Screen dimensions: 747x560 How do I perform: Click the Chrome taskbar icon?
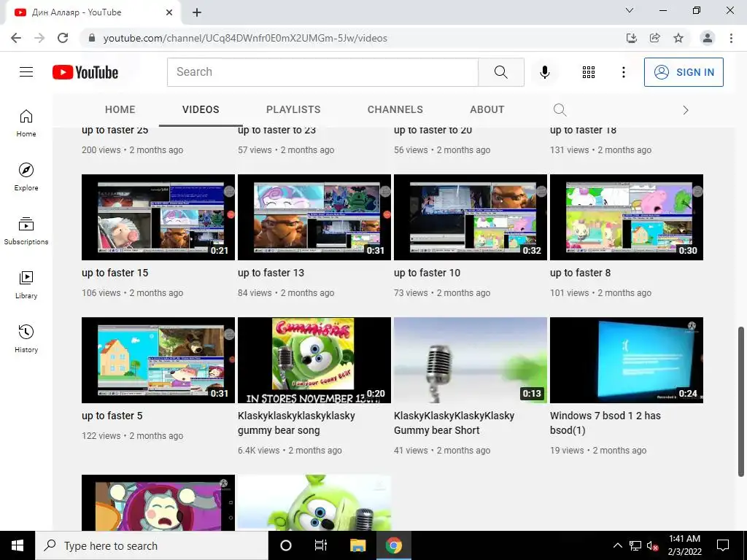click(393, 545)
